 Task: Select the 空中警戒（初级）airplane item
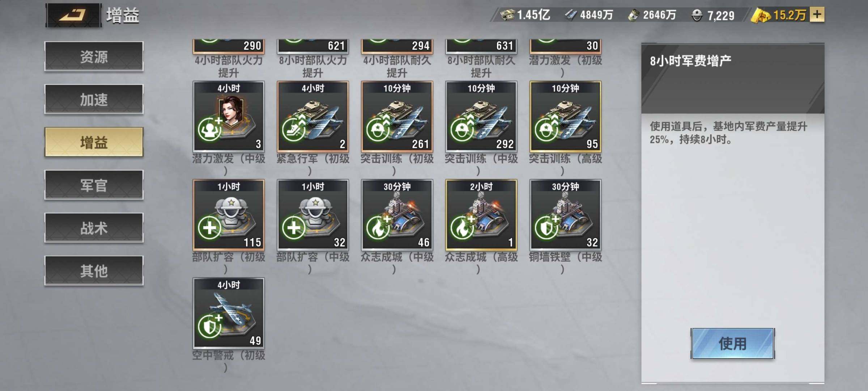229,313
